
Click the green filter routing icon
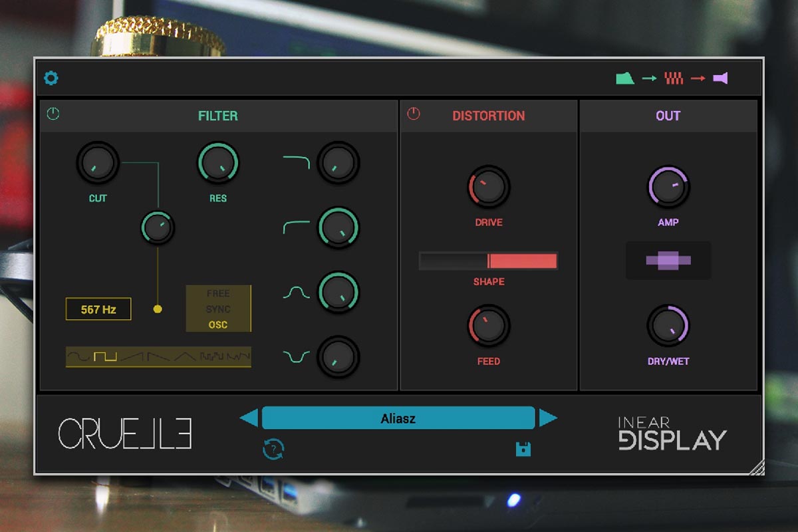tap(625, 78)
